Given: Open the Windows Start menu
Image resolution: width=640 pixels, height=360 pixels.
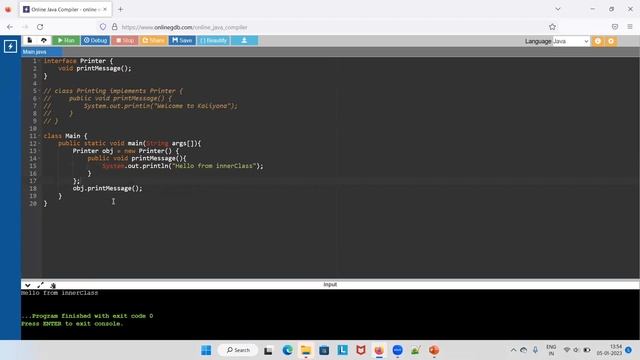Looking at the screenshot, I should (x=206, y=350).
